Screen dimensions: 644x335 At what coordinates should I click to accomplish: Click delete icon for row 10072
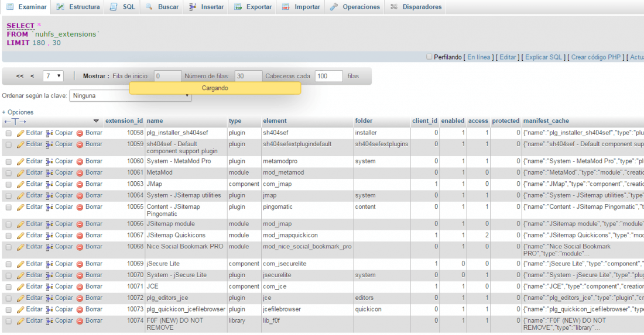(80, 299)
